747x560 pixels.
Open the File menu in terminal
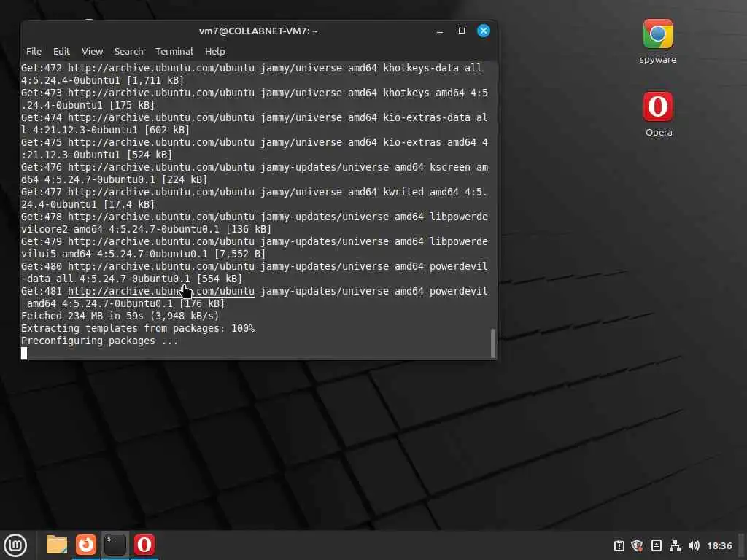tap(34, 52)
